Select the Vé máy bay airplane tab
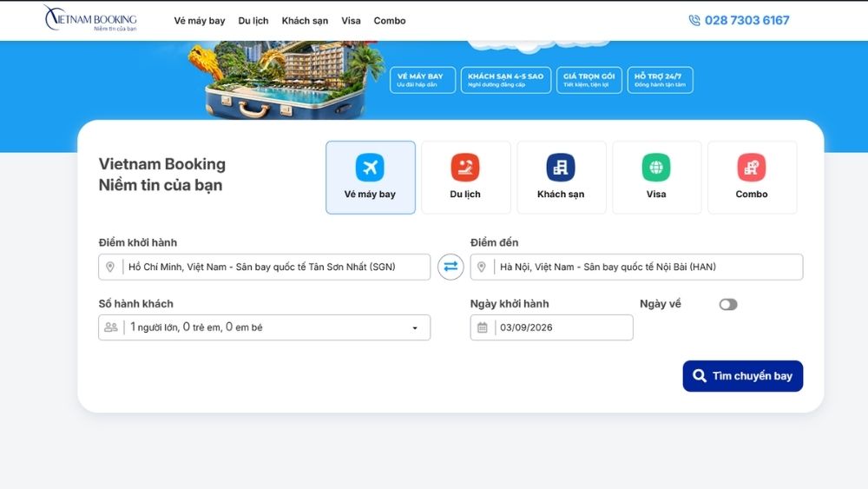This screenshot has height=489, width=868. (x=371, y=177)
